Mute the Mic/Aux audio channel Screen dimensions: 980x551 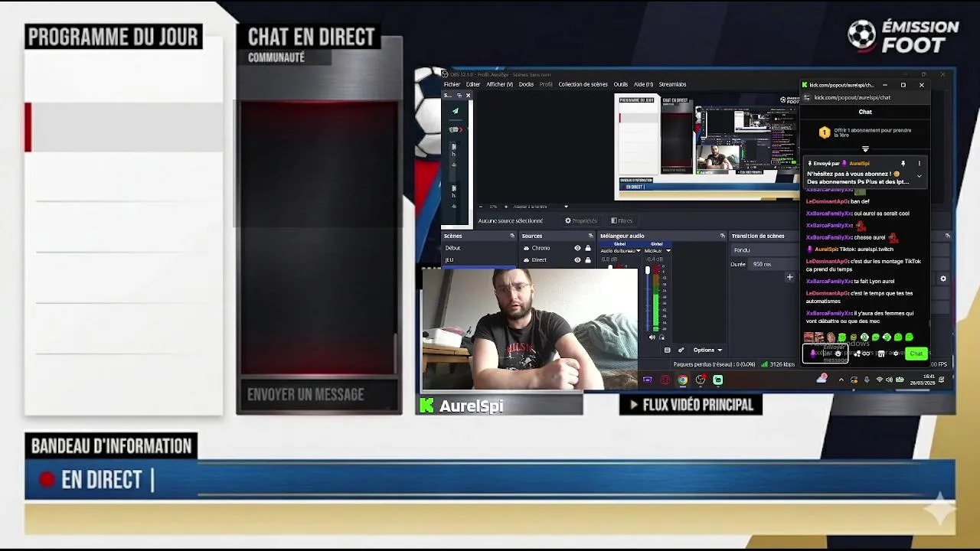652,337
